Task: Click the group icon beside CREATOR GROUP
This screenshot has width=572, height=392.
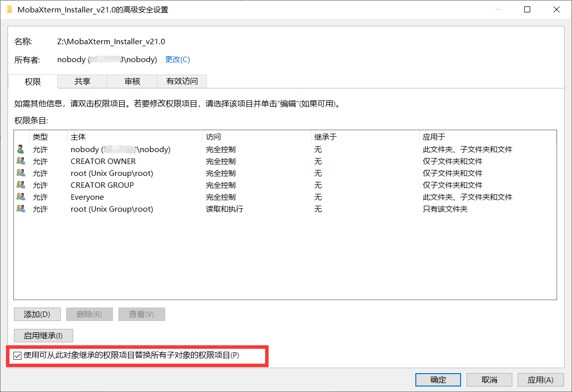Action: [21, 185]
